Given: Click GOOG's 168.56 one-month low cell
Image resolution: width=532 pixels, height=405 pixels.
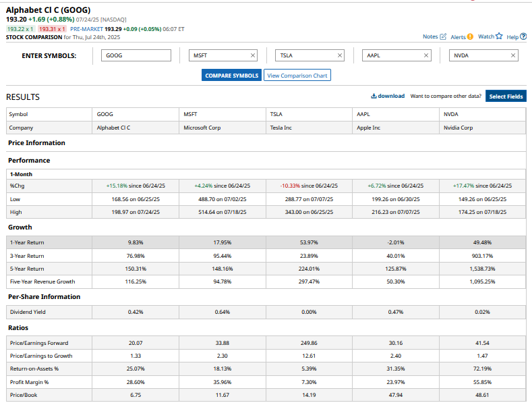Looking at the screenshot, I should coord(136,199).
